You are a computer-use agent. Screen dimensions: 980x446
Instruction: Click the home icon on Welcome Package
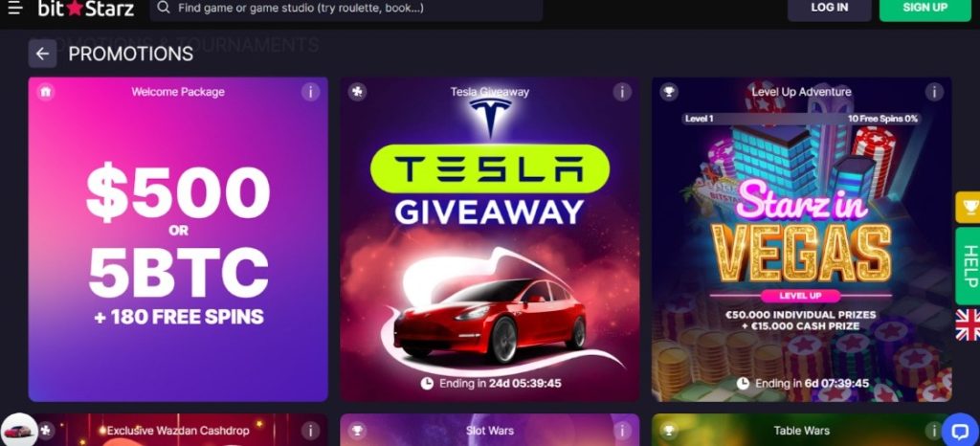click(x=45, y=92)
